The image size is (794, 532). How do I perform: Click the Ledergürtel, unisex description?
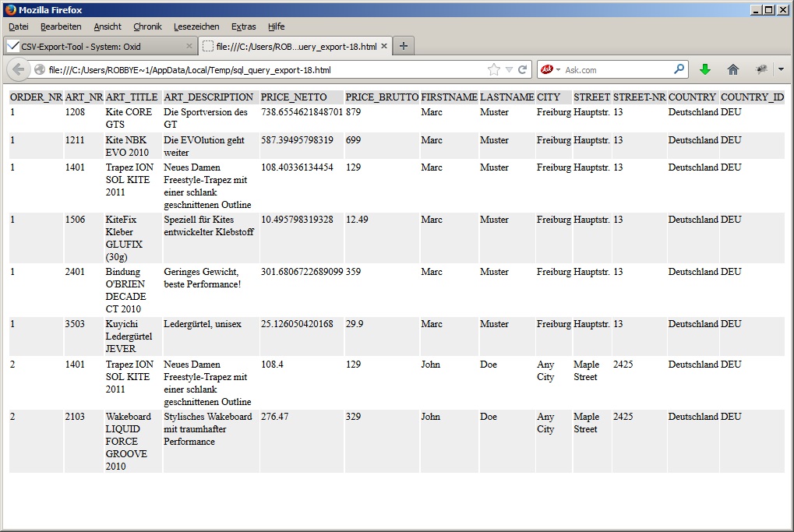pyautogui.click(x=203, y=323)
